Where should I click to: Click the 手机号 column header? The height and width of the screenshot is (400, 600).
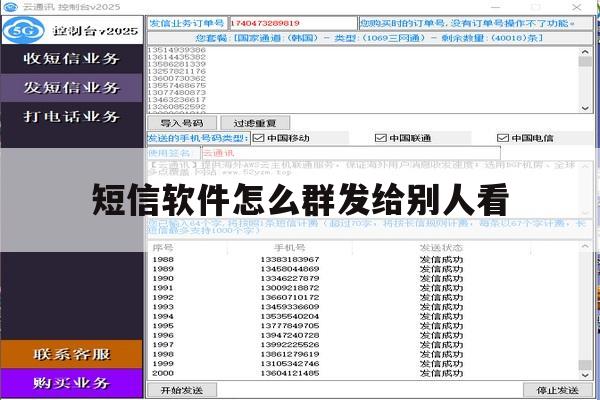pyautogui.click(x=290, y=248)
